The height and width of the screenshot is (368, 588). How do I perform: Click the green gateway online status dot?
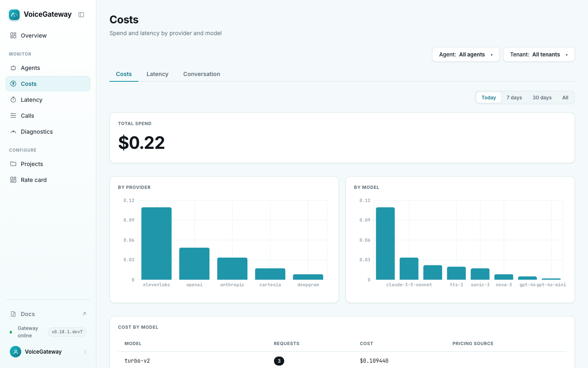[x=11, y=332]
